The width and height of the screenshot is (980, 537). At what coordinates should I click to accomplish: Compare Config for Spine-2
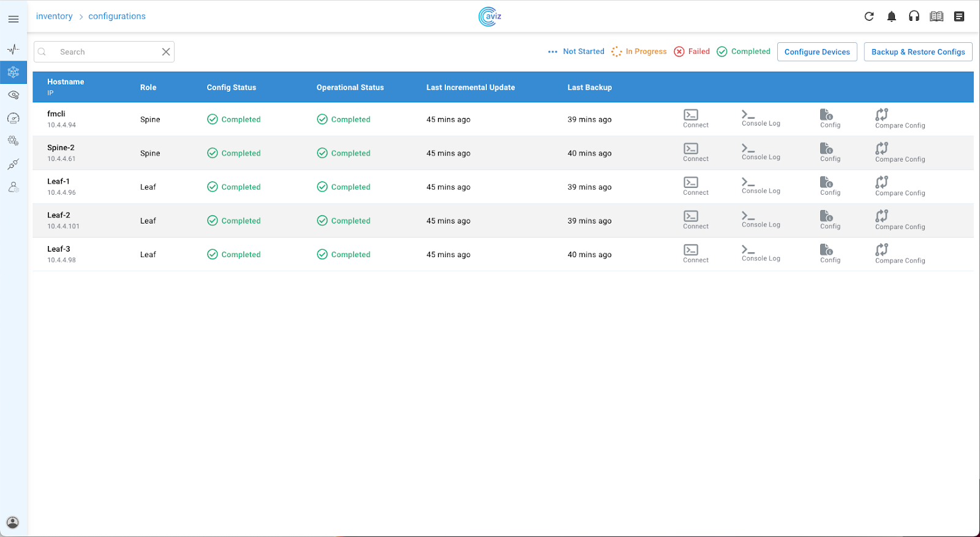[x=900, y=152]
